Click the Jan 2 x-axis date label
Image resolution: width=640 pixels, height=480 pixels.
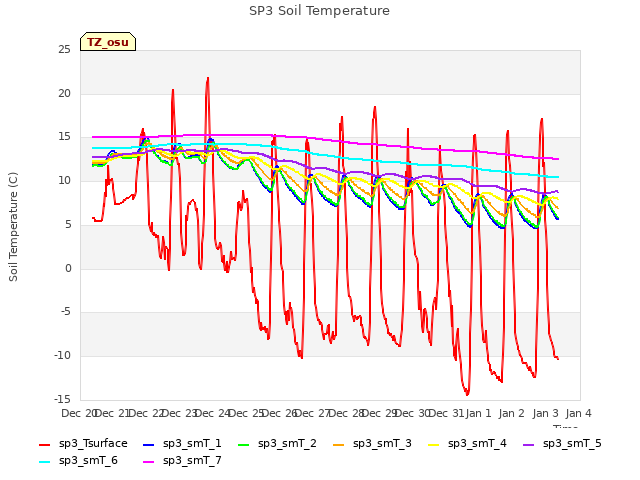tap(512, 413)
